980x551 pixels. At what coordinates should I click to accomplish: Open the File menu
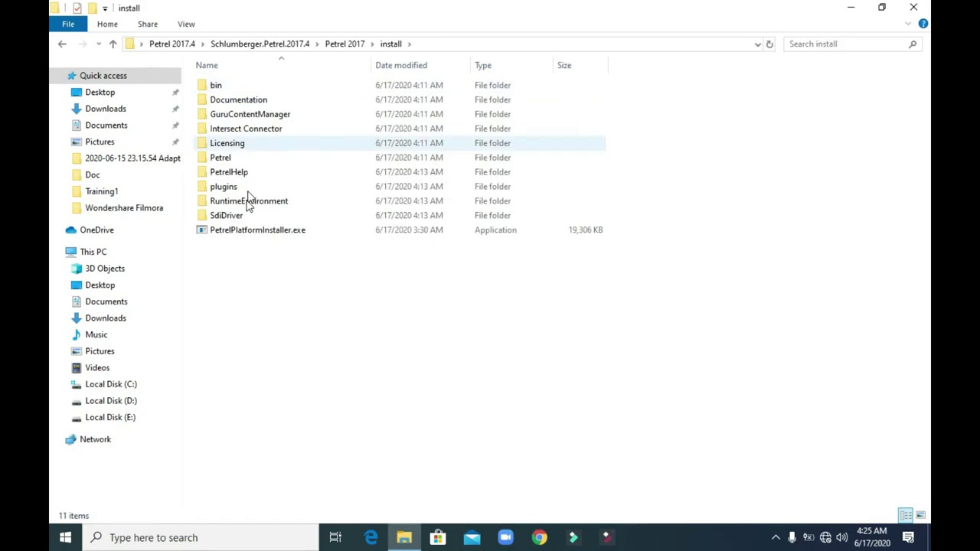[68, 24]
